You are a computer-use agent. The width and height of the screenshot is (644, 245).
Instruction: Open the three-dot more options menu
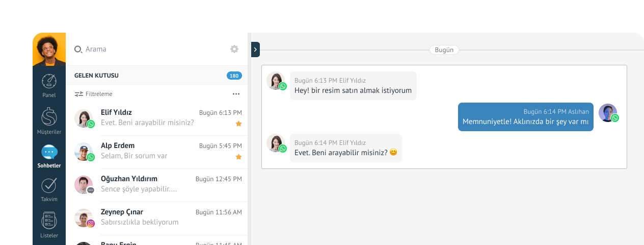pos(236,94)
